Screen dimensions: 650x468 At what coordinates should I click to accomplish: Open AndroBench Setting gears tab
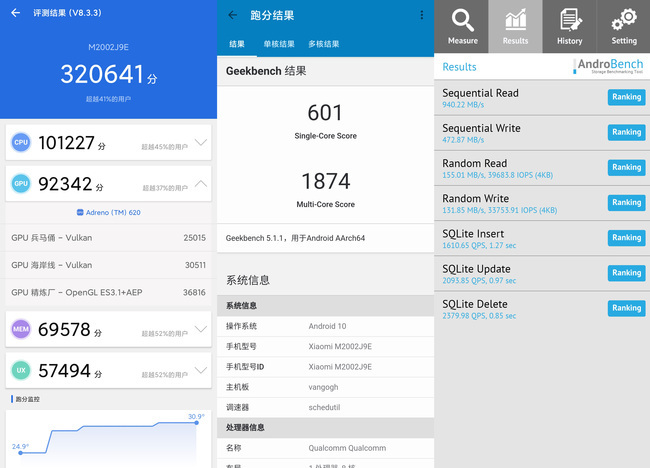(623, 27)
